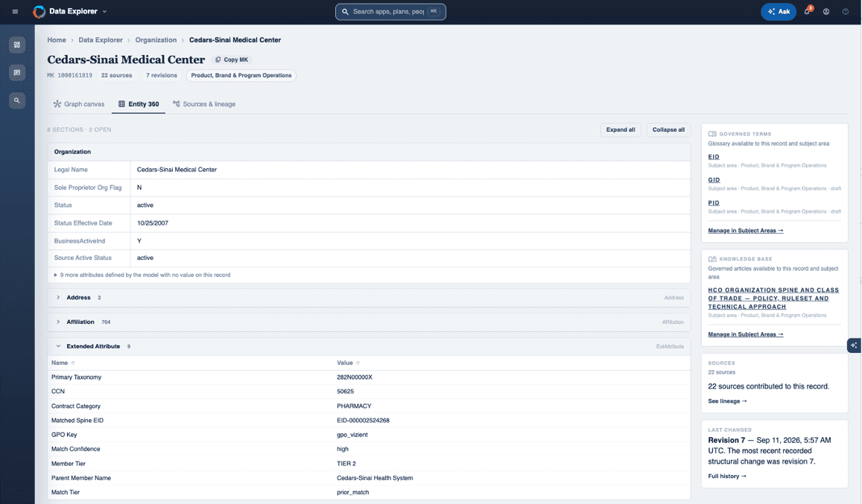The height and width of the screenshot is (504, 862).
Task: Open the sidebar search icon
Action: [x=17, y=101]
